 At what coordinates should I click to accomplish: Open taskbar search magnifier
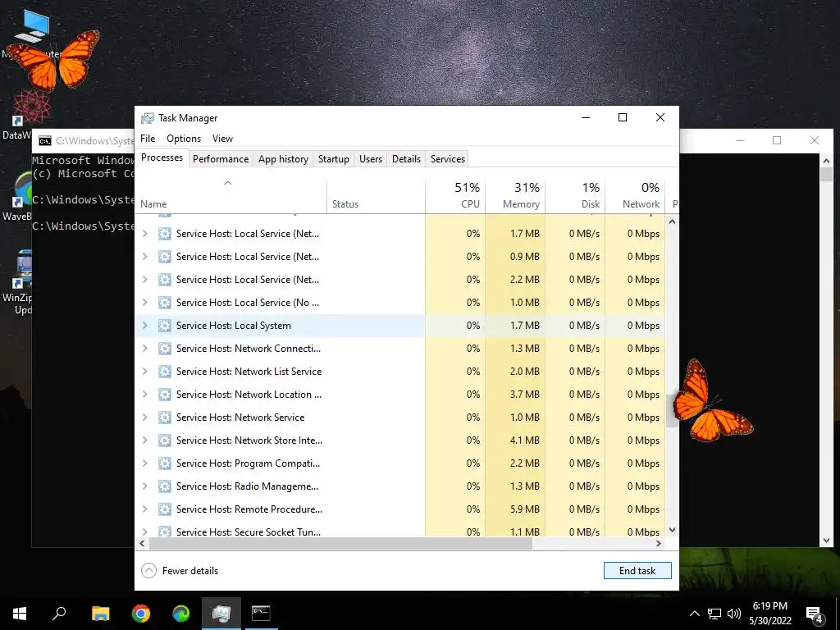(x=59, y=614)
